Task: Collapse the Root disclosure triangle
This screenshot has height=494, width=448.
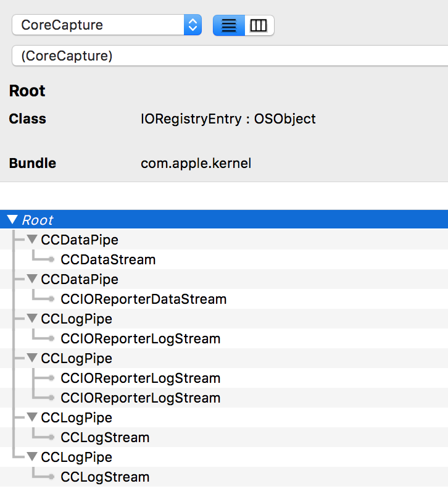Action: click(x=12, y=220)
